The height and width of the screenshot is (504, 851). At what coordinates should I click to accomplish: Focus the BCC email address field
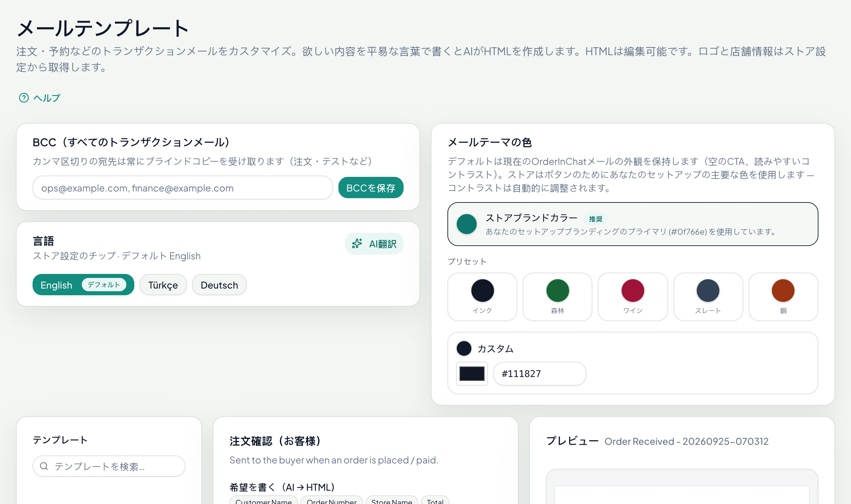coord(183,188)
